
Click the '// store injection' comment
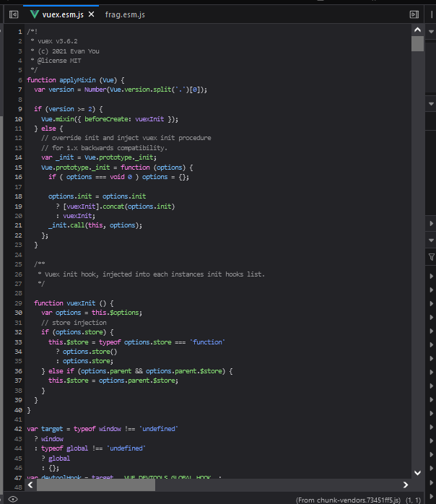click(x=74, y=323)
